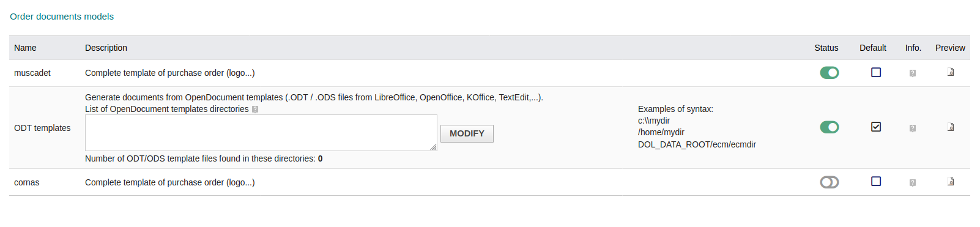Click the Status column header
Screen dimensions: 980x227
click(x=826, y=48)
